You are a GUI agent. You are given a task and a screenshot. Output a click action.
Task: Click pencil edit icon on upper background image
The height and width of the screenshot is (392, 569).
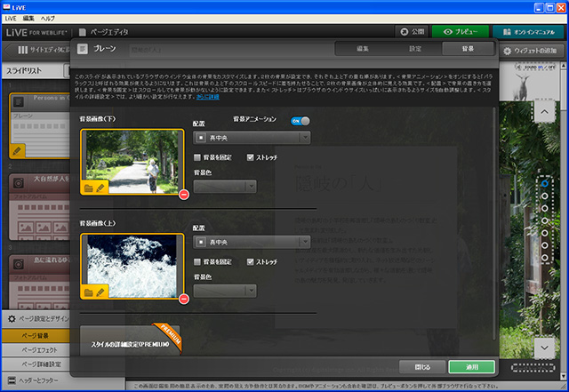click(x=101, y=292)
